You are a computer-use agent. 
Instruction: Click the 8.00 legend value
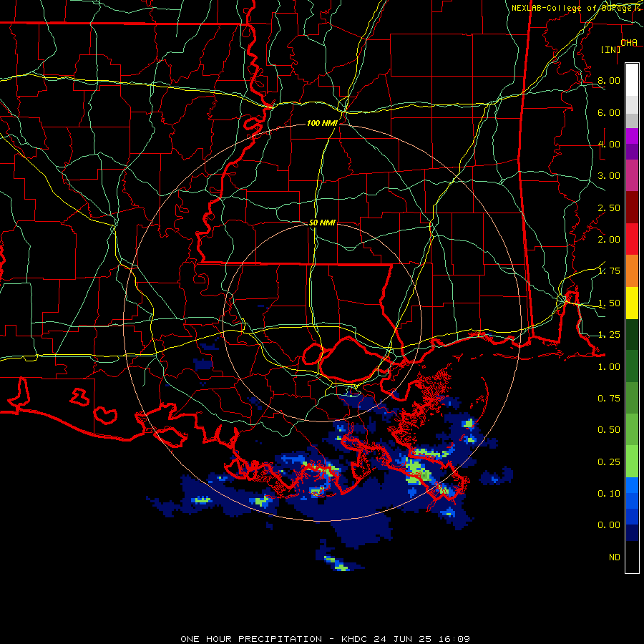coord(609,80)
